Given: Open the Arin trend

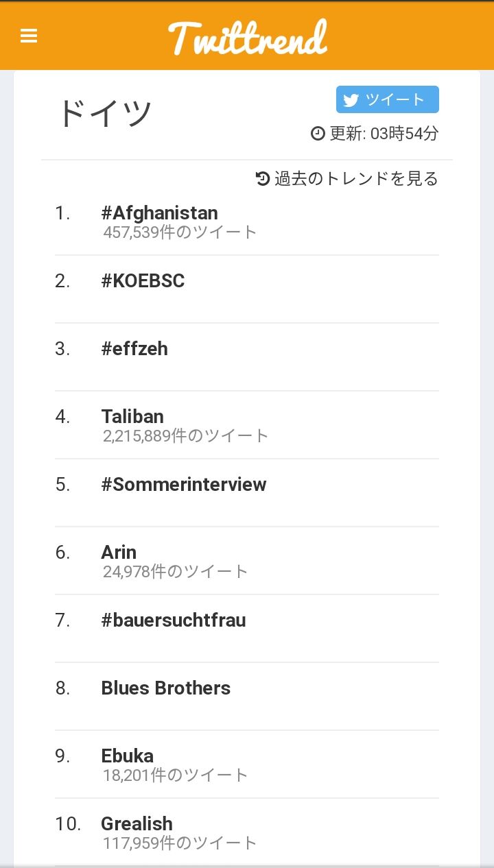Looking at the screenshot, I should (119, 553).
